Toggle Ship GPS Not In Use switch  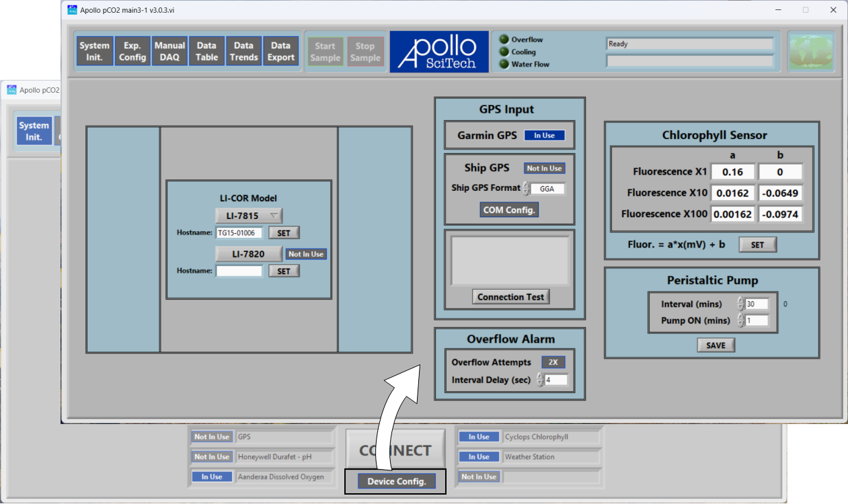point(544,168)
